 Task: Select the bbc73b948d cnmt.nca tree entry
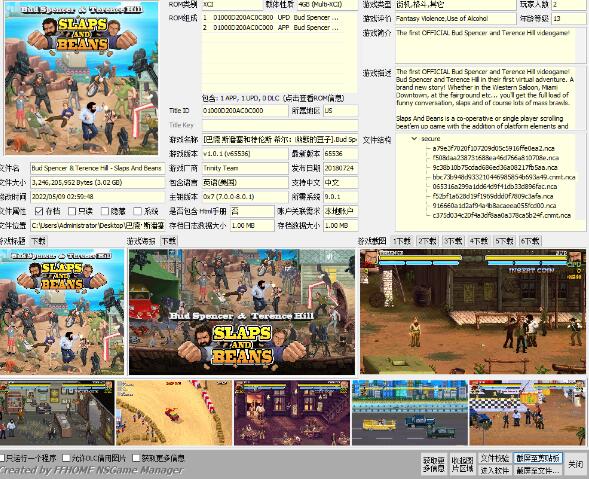coord(504,177)
